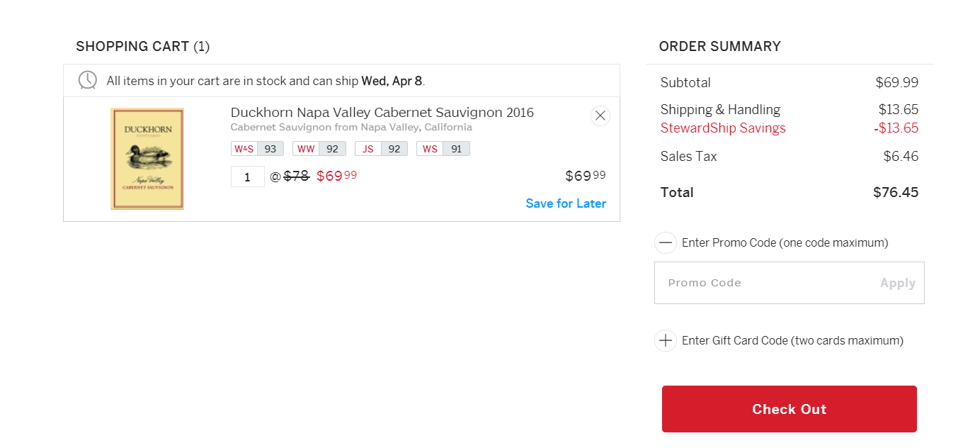Click the Enter Gift Card Code label
The width and height of the screenshot is (980, 448).
click(793, 340)
